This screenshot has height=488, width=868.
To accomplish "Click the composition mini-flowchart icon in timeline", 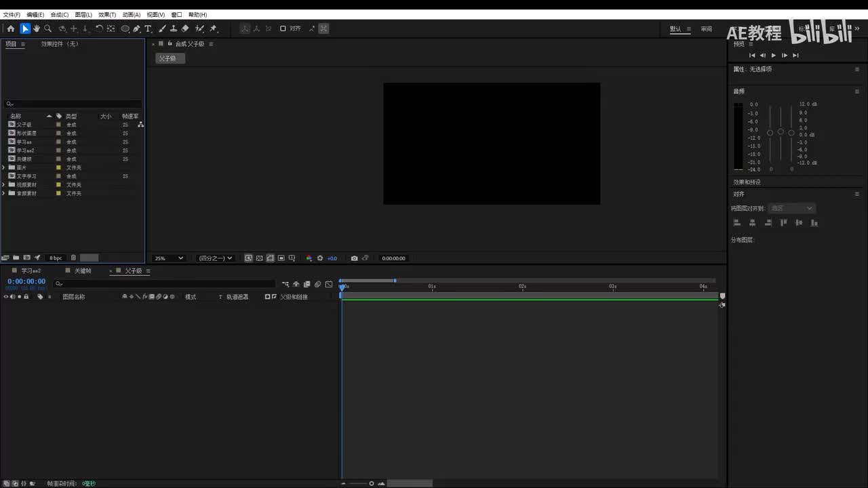I will click(x=285, y=284).
